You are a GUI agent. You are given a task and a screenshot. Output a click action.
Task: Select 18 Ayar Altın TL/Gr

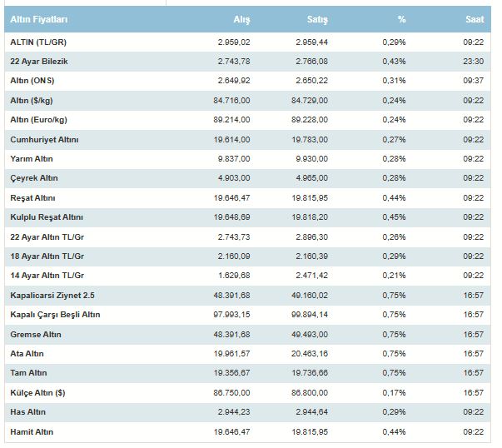pos(247,256)
